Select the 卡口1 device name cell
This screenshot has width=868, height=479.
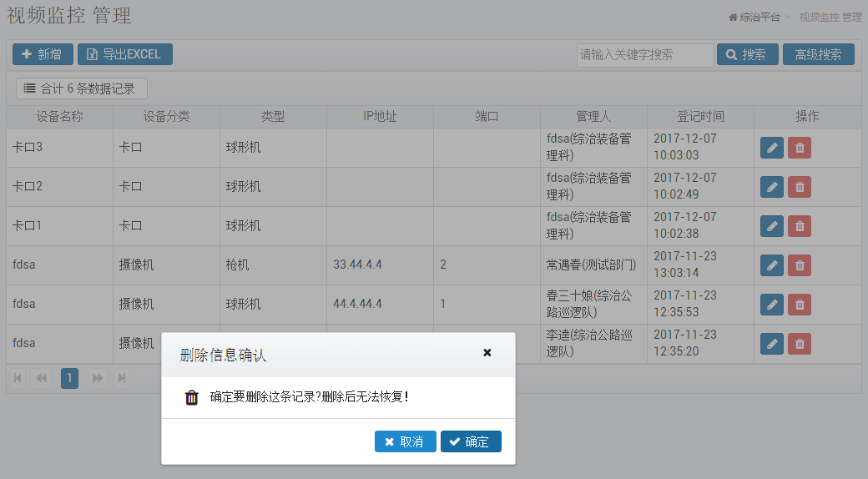60,226
